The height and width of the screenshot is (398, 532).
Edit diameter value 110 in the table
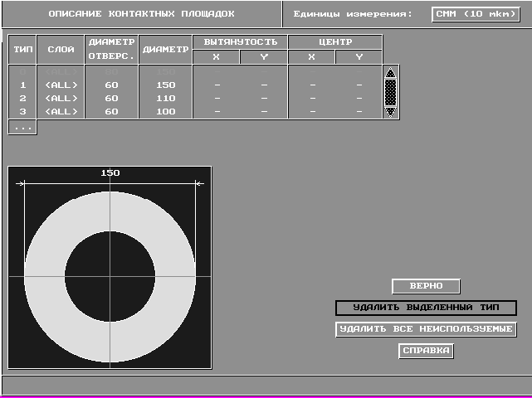[166, 98]
